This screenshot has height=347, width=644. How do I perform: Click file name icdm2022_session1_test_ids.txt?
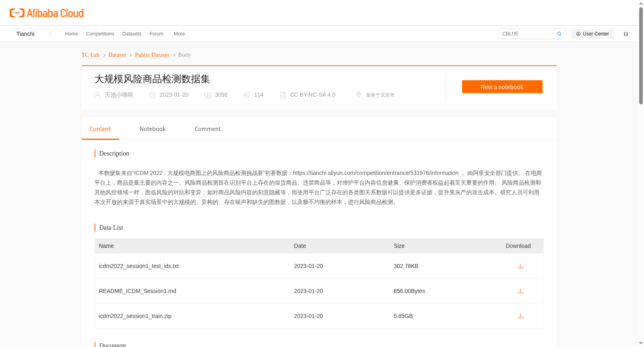tap(139, 266)
